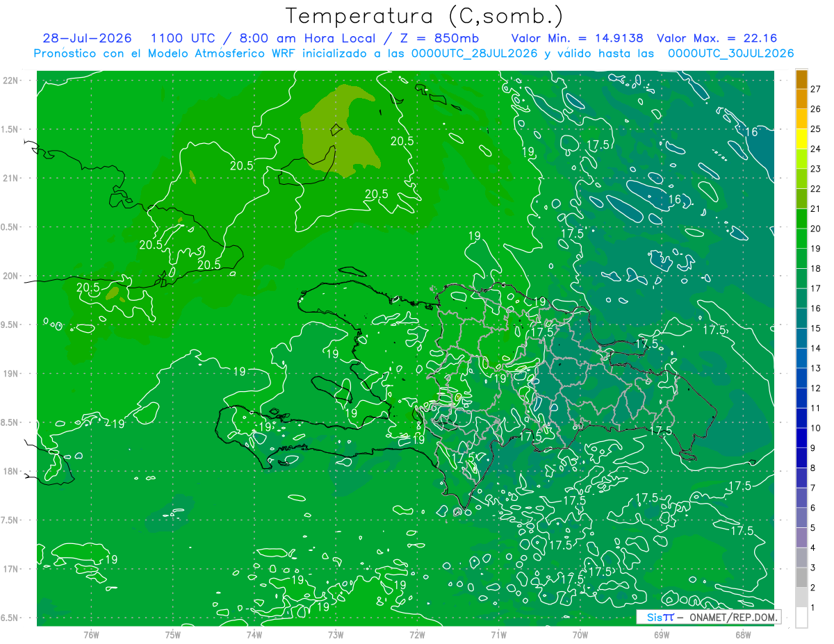Pick the light green swatch between 22 and 23
Image resolution: width=834 pixels, height=644 pixels.
click(x=801, y=179)
